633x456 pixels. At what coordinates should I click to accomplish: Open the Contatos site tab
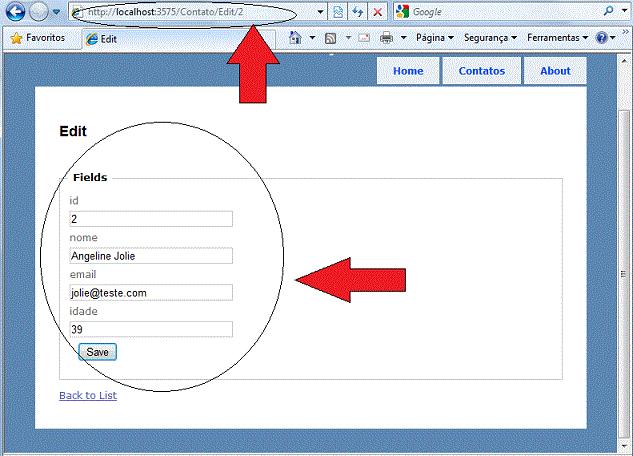(x=482, y=71)
